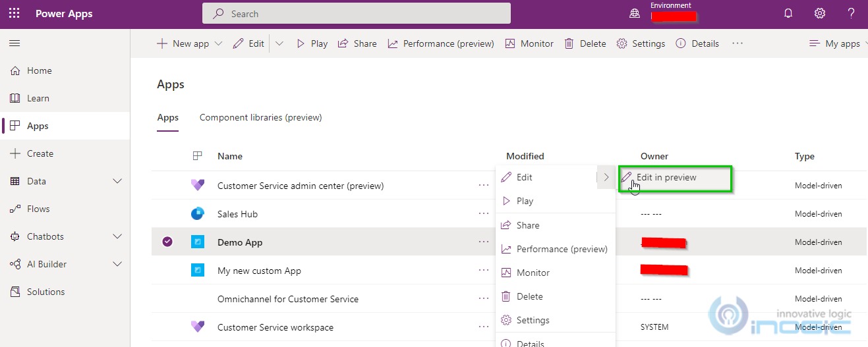Open the My apps filter dropdown

[x=836, y=43]
